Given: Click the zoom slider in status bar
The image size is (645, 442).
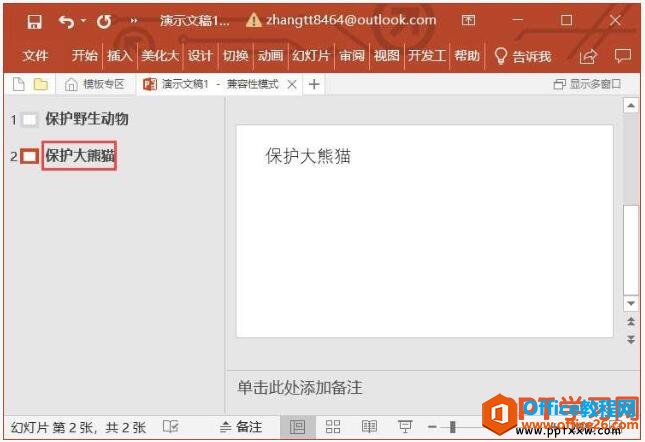Looking at the screenshot, I should click(453, 427).
